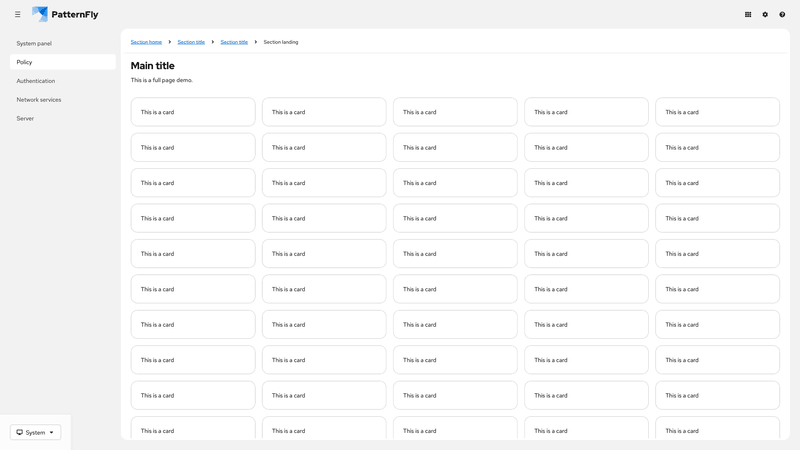Open settings via the gear icon
Screen dimensions: 800x450
(765, 14)
